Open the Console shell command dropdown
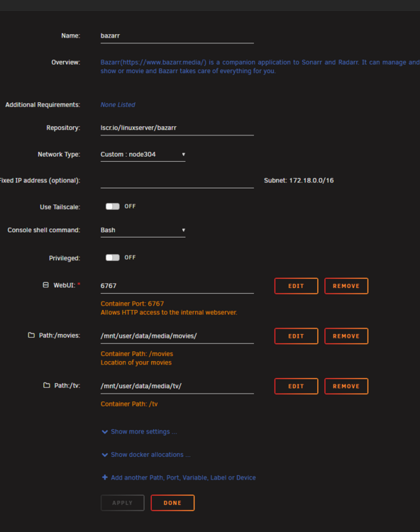This screenshot has height=532, width=420. (143, 230)
